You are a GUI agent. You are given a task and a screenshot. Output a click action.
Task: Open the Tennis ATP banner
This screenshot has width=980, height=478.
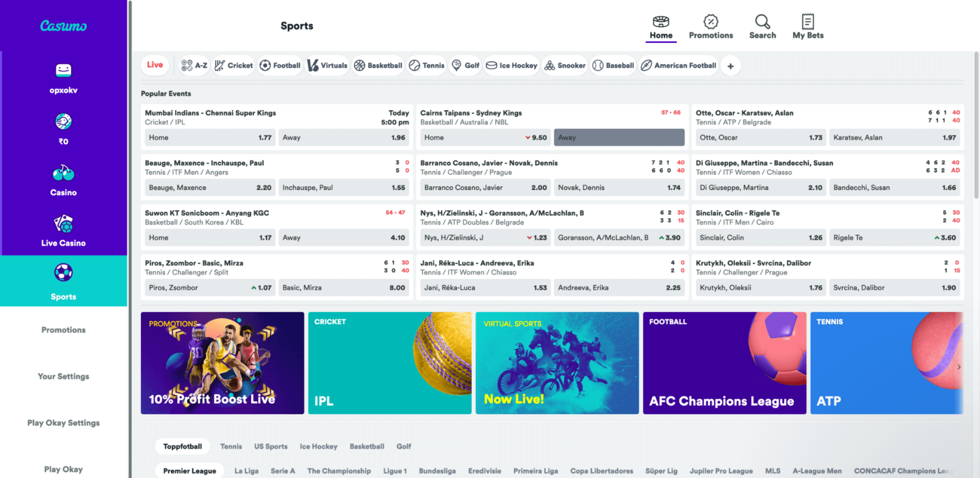pos(887,363)
